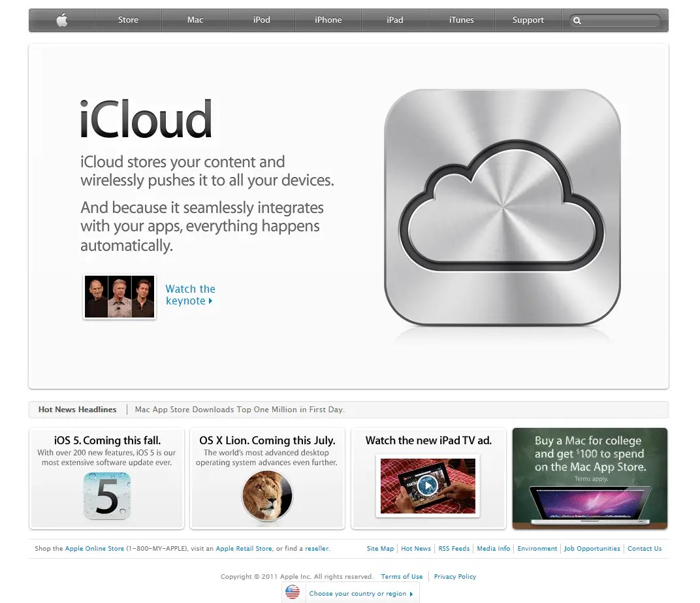Image resolution: width=700 pixels, height=603 pixels.
Task: Open the Buy a Mac for college promo
Action: (590, 478)
